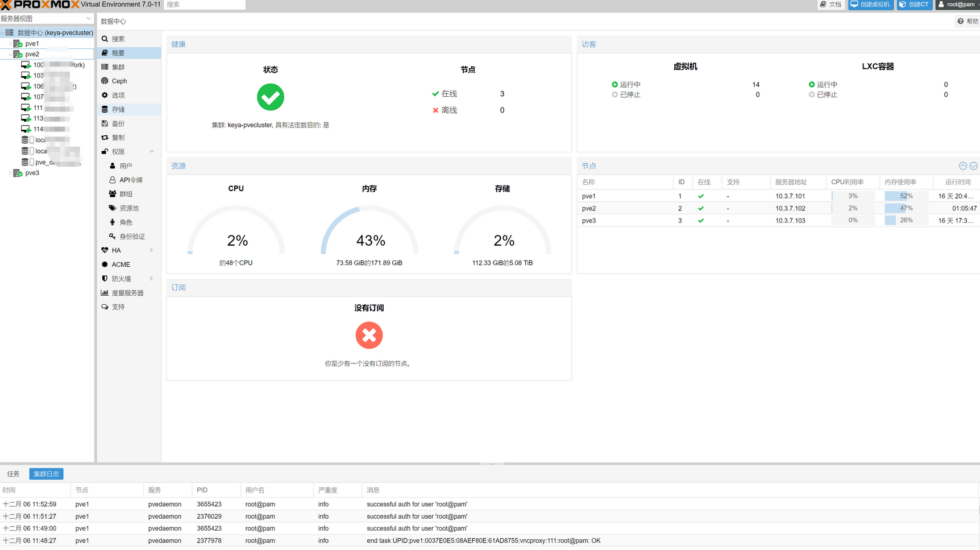Open the 存储 storage page
Image resolution: width=980 pixels, height=550 pixels.
coord(129,109)
